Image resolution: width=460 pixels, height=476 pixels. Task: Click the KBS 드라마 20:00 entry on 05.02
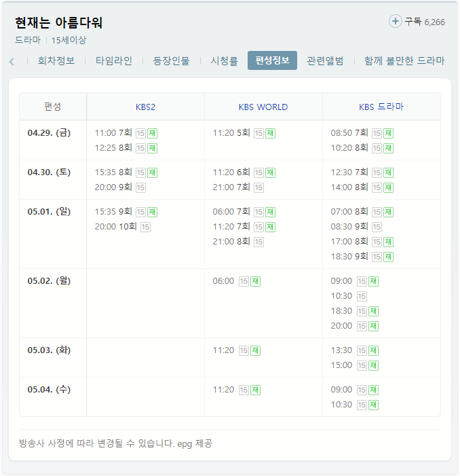click(x=354, y=326)
